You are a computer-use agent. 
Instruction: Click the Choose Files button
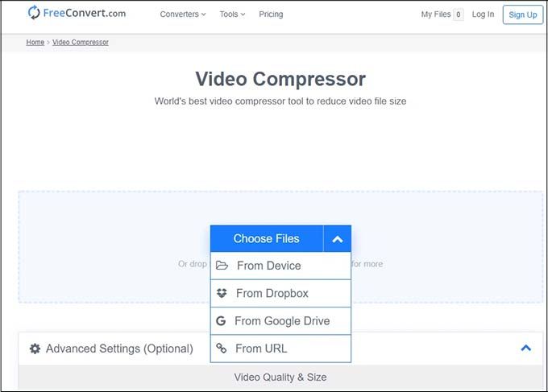[x=267, y=238]
